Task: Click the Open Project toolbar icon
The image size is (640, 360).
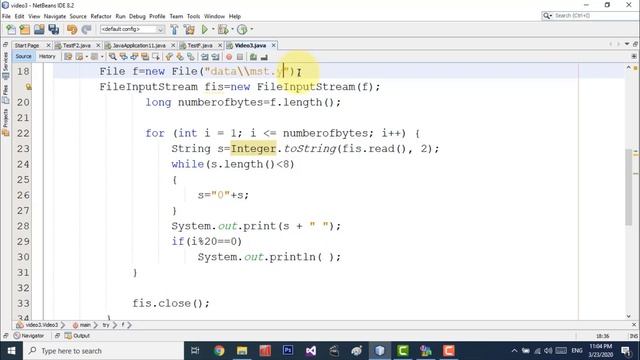Action: pos(39,29)
